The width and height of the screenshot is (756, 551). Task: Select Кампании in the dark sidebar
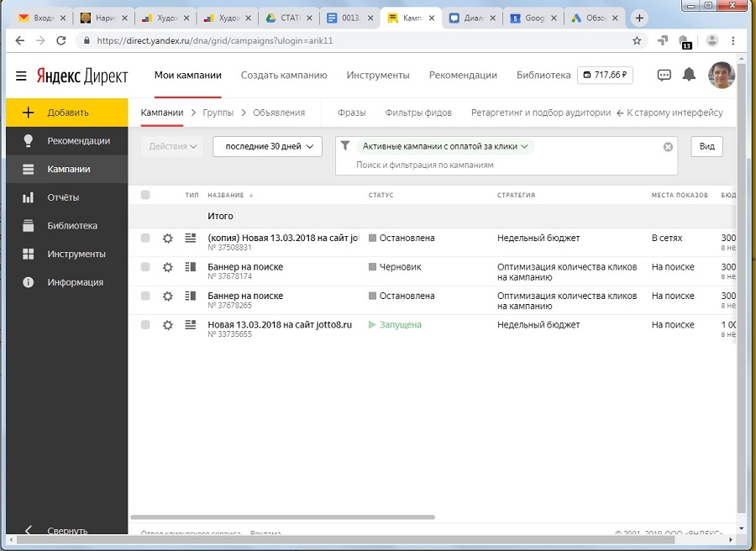(67, 169)
